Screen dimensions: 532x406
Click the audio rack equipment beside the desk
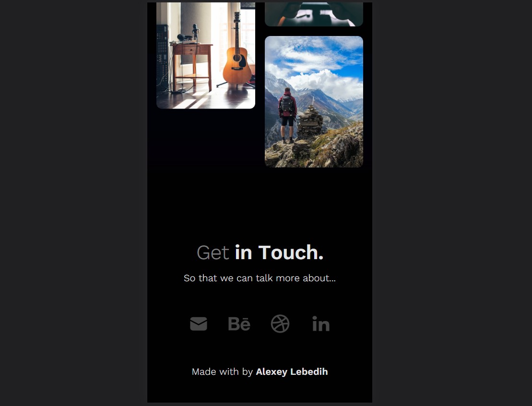pyautogui.click(x=163, y=58)
